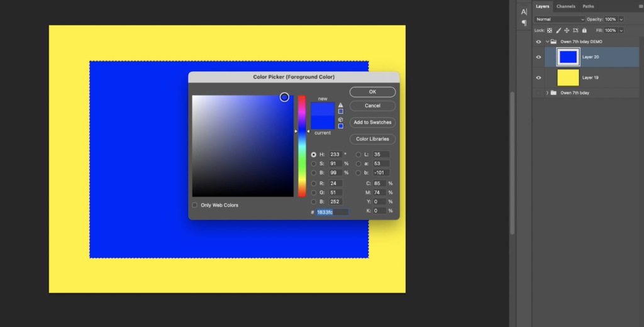The width and height of the screenshot is (644, 327).
Task: Open the Normal blend mode dropdown
Action: point(559,19)
